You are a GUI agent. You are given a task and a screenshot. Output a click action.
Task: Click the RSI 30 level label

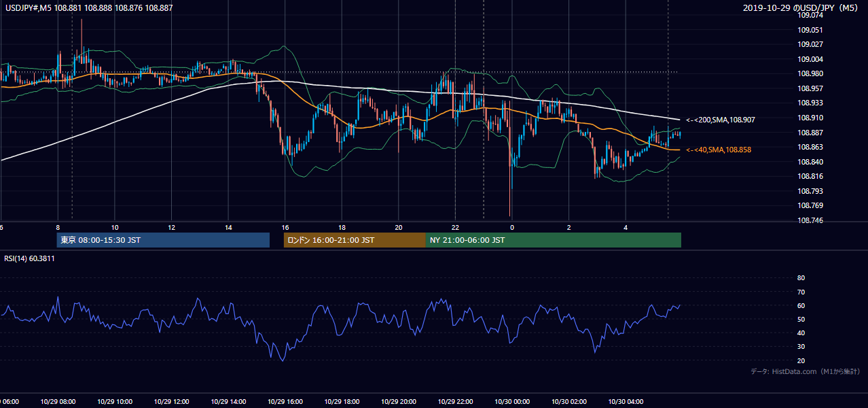pyautogui.click(x=801, y=347)
